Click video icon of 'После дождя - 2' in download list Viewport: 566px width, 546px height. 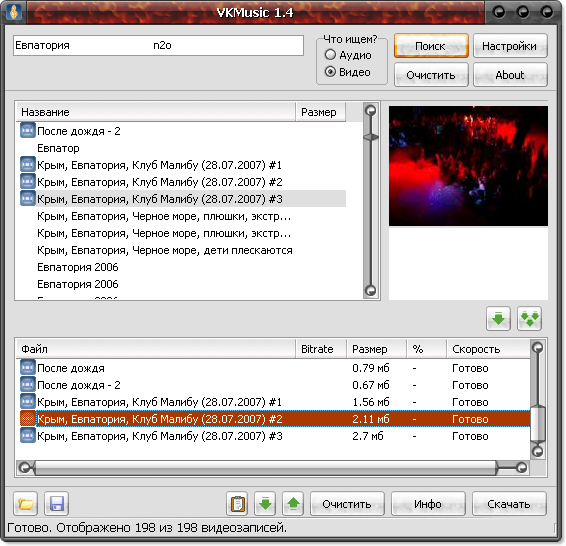point(27,384)
